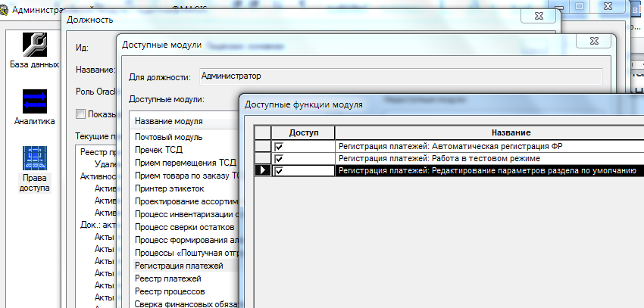
Task: Select Сверка финансовых обязательств module
Action: point(187,304)
